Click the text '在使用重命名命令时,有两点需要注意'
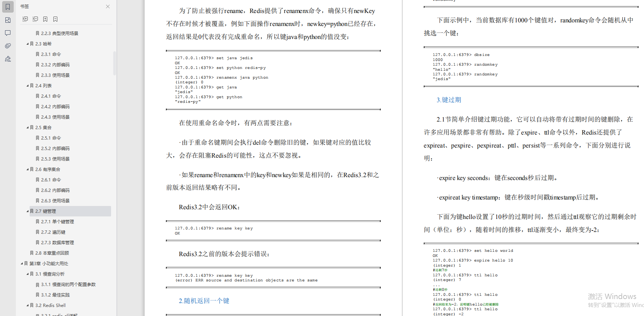Image resolution: width=644 pixels, height=316 pixels. [236, 123]
